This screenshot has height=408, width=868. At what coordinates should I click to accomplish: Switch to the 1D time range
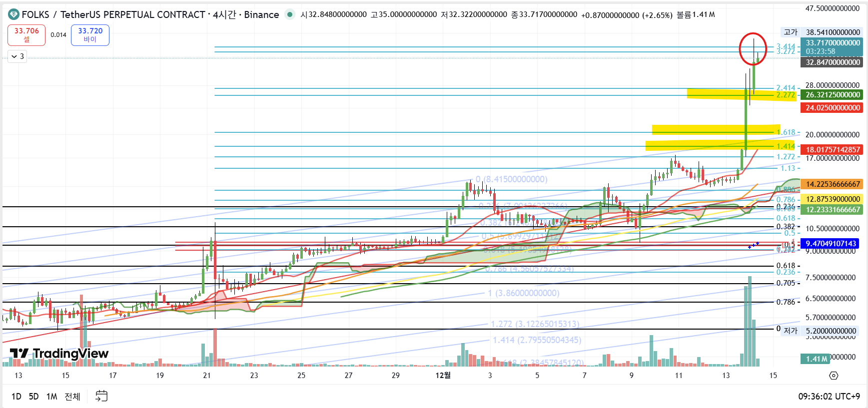tap(16, 397)
